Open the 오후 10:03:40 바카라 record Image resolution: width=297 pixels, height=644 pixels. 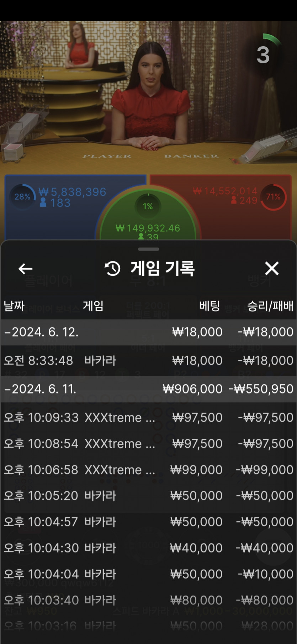point(148,600)
